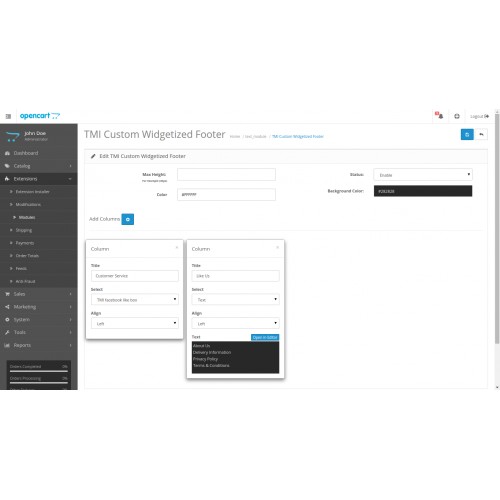
Task: Save with the blue save icon button
Action: (x=467, y=134)
